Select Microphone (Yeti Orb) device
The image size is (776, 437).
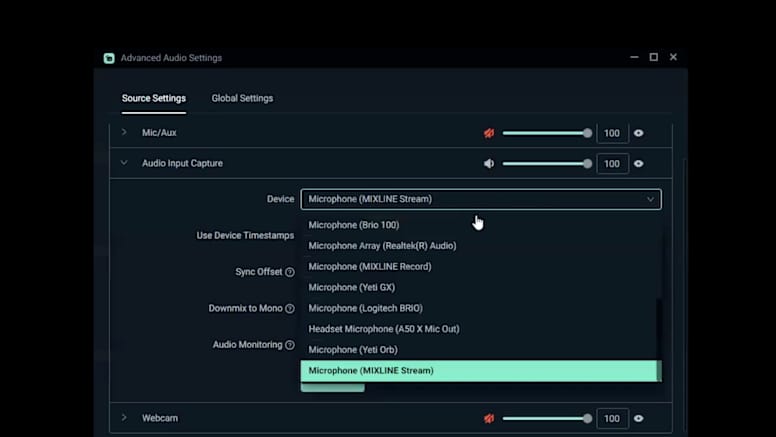point(479,349)
